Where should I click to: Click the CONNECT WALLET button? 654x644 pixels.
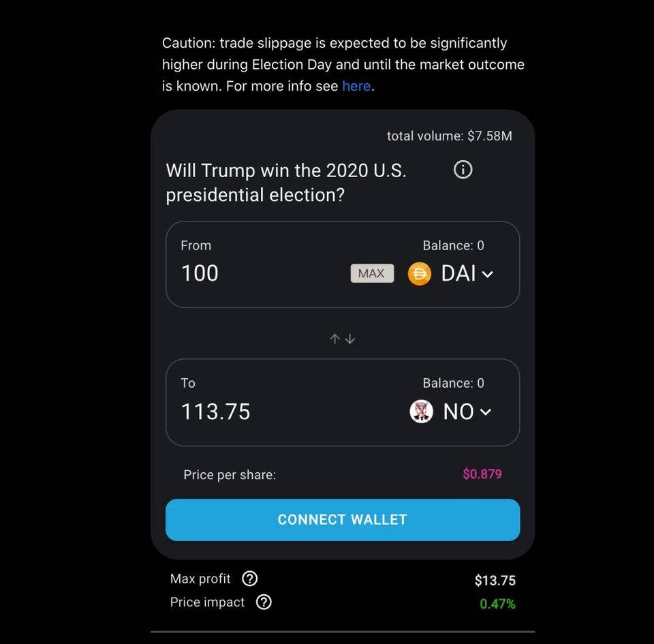[x=343, y=520]
